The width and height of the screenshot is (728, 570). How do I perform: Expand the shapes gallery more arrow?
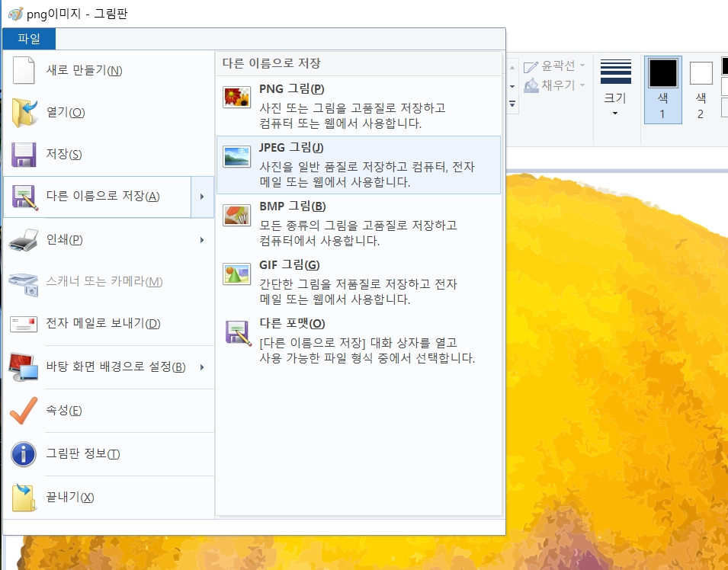tap(512, 104)
